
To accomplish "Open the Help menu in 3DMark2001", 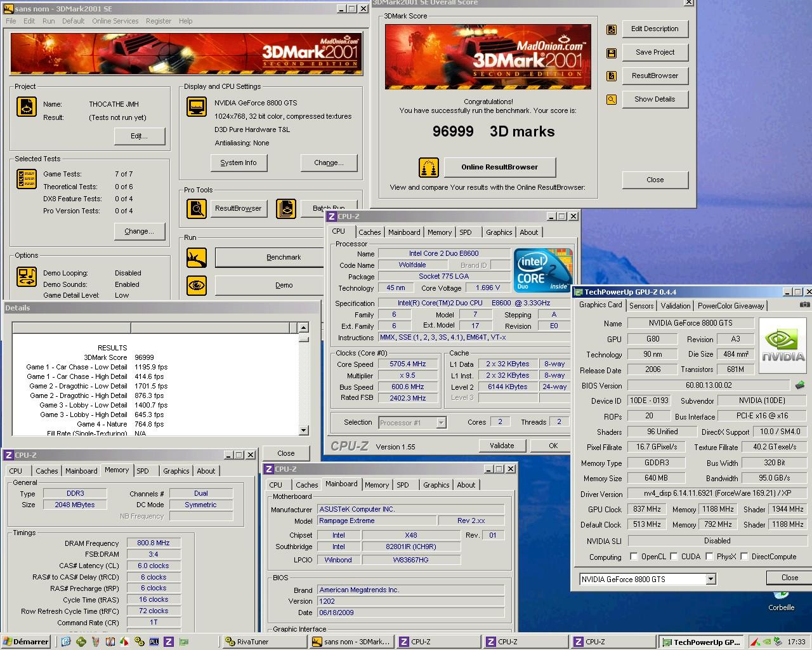I will [185, 21].
